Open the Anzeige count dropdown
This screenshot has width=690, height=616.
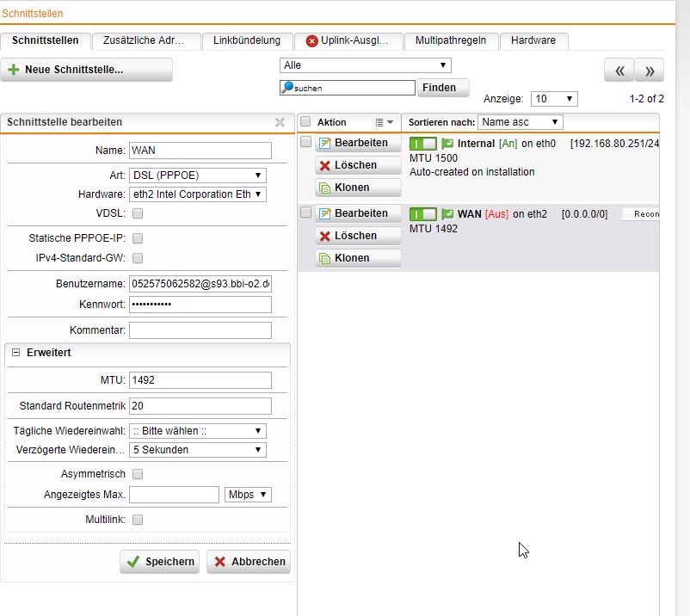coord(554,99)
